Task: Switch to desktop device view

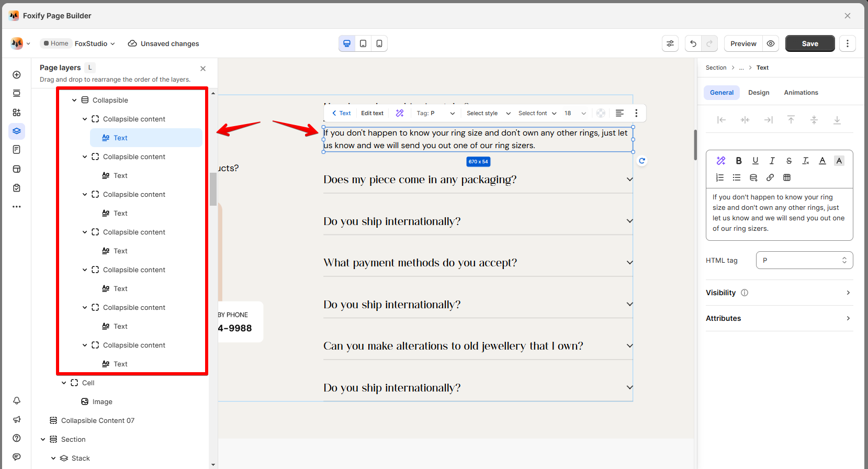Action: pos(347,43)
